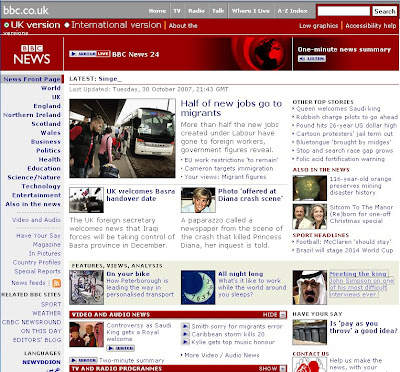400x372 pixels.
Task: Open the Home tab in top bar
Action: coord(157,11)
